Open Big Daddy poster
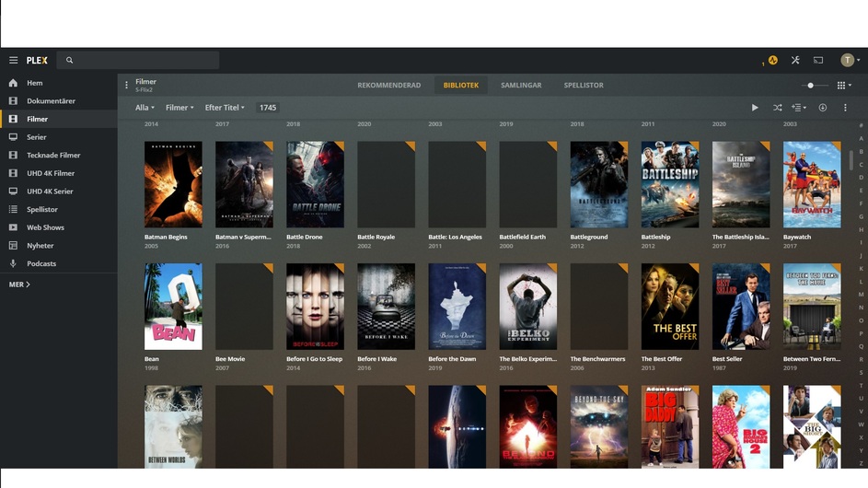The height and width of the screenshot is (488, 868). 670,426
